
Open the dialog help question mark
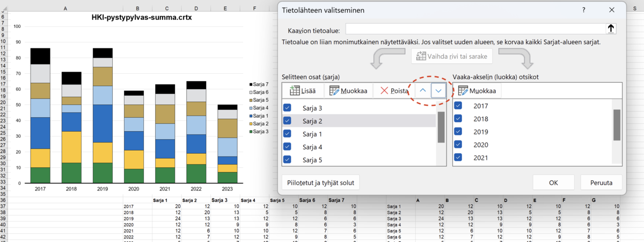click(583, 10)
